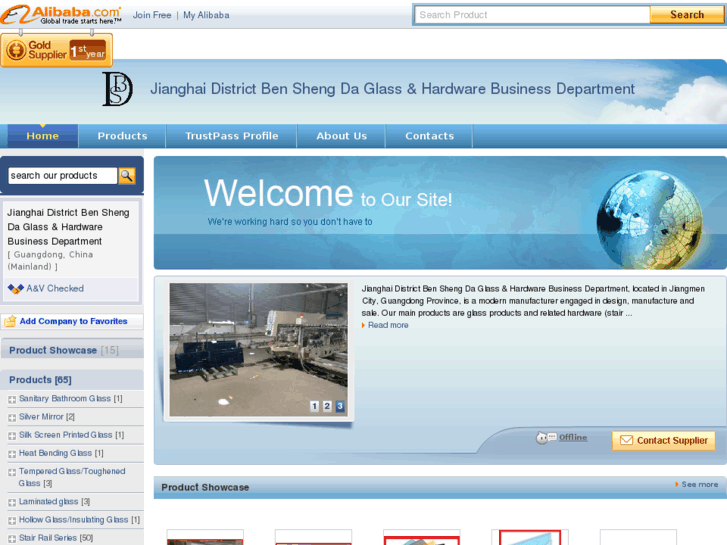The height and width of the screenshot is (545, 727).
Task: Go to the About Us tab
Action: (x=342, y=136)
